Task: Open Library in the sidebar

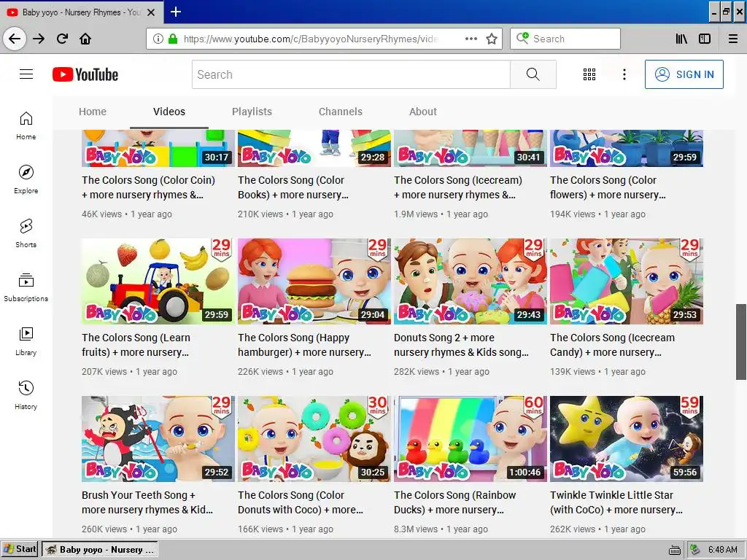Action: tap(26, 341)
